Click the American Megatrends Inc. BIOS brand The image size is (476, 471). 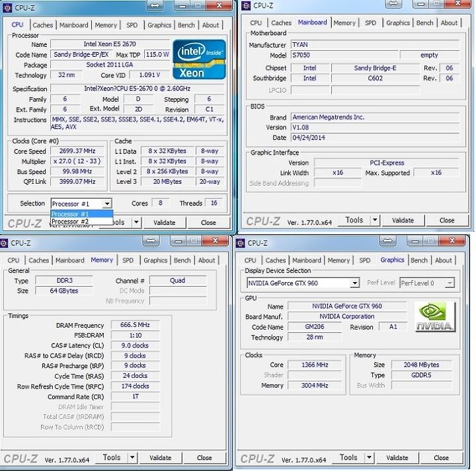click(x=375, y=118)
